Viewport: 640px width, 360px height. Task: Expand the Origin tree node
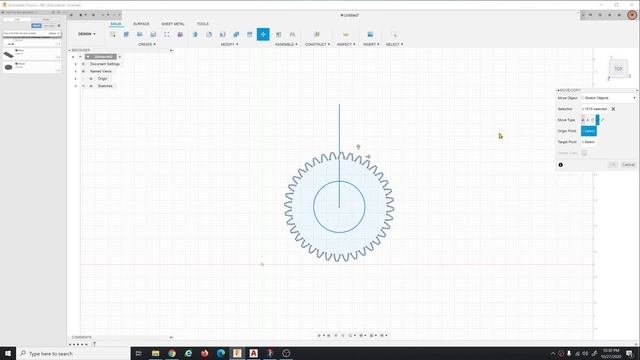pos(76,78)
